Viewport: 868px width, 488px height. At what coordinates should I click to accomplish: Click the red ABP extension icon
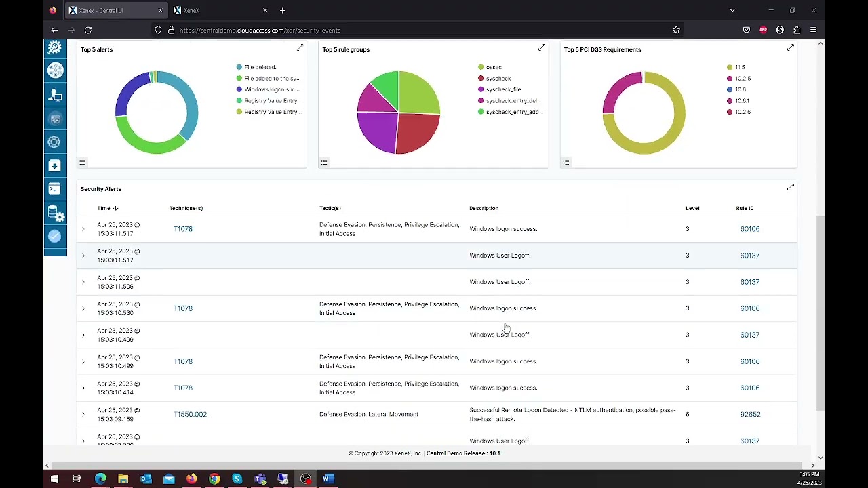(x=764, y=30)
